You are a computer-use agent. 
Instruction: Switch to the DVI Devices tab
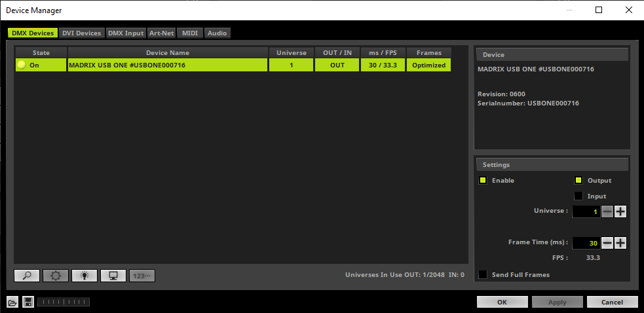coord(81,33)
